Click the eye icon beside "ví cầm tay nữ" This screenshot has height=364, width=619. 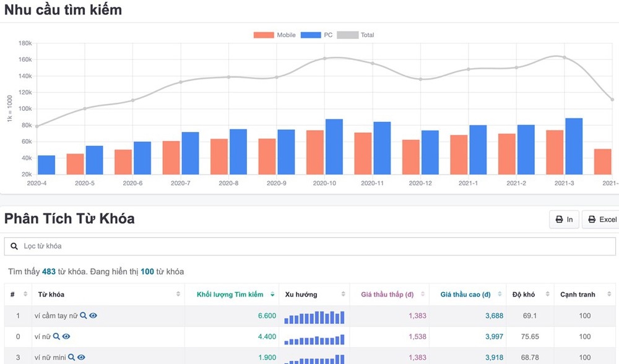tap(93, 316)
